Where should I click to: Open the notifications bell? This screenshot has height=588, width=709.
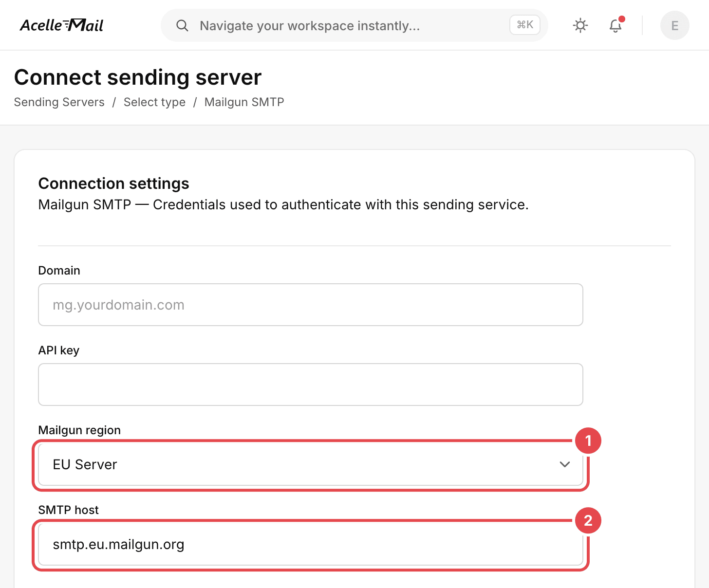(616, 25)
